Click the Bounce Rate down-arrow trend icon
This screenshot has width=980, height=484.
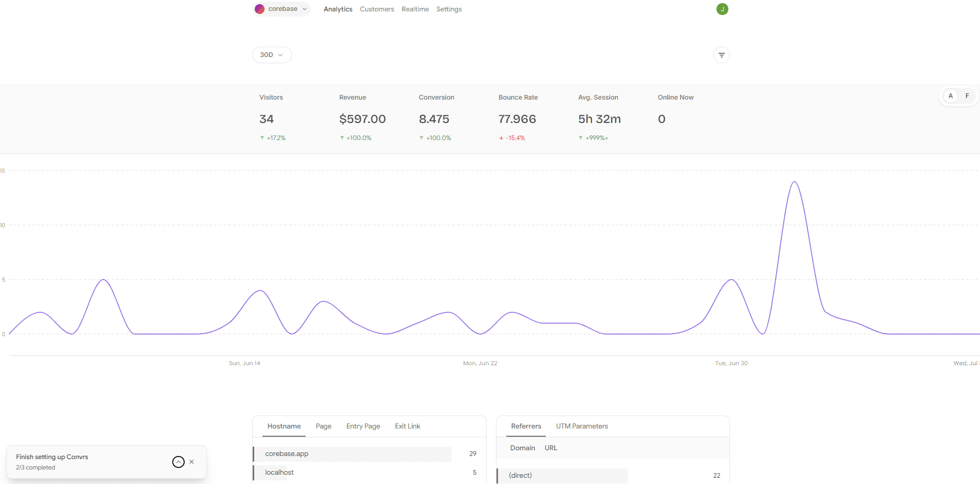click(x=501, y=138)
